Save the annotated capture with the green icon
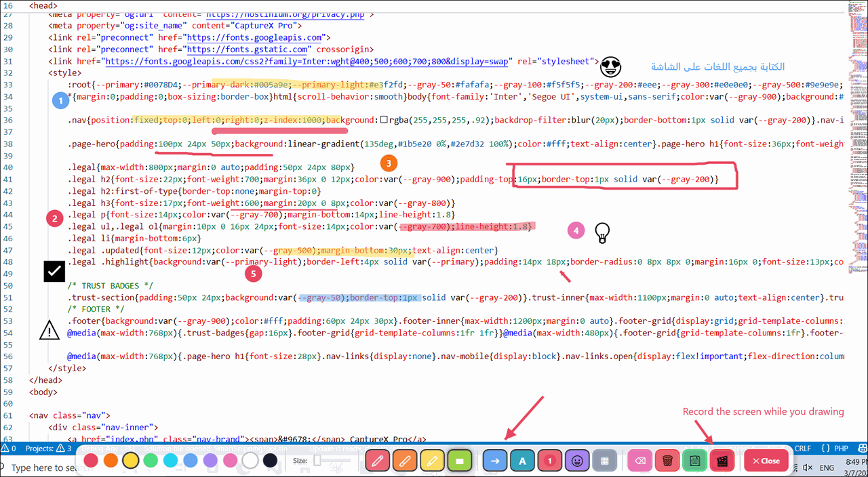This screenshot has width=868, height=477. click(694, 461)
